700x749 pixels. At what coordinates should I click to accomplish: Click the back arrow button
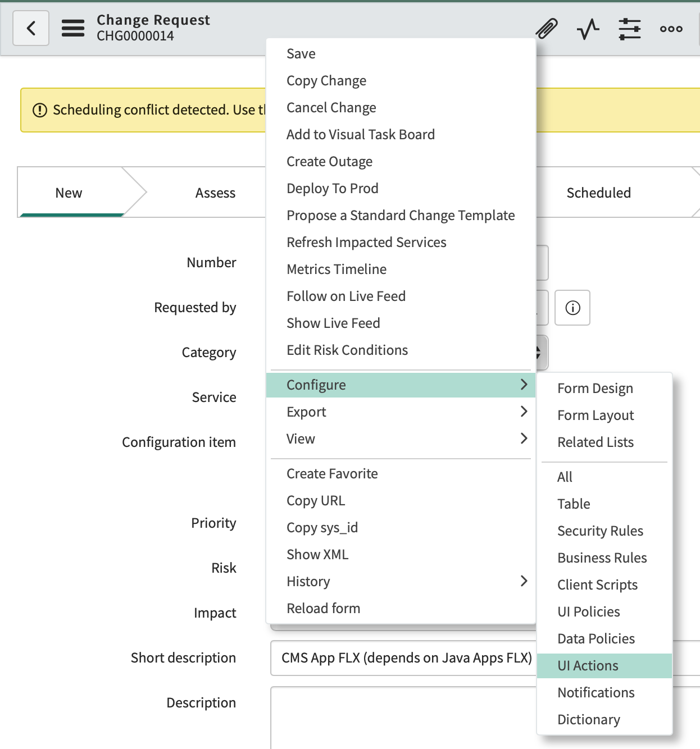(31, 28)
